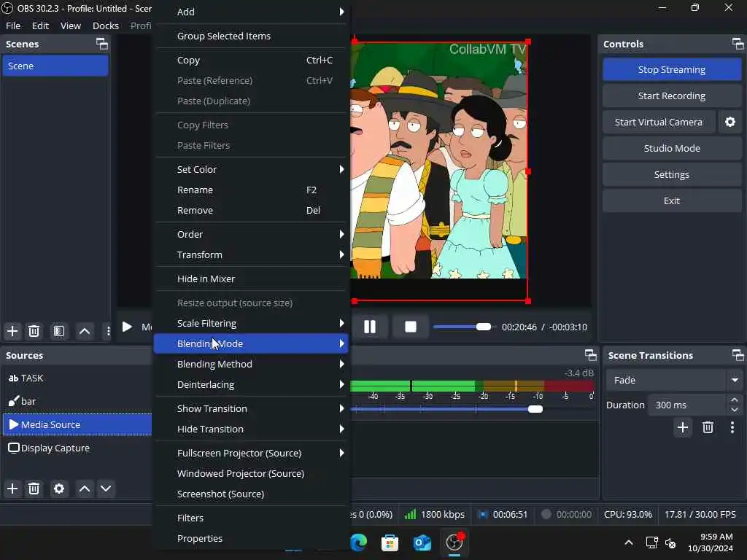Open virtual camera settings gear
The height and width of the screenshot is (560, 747).
729,122
